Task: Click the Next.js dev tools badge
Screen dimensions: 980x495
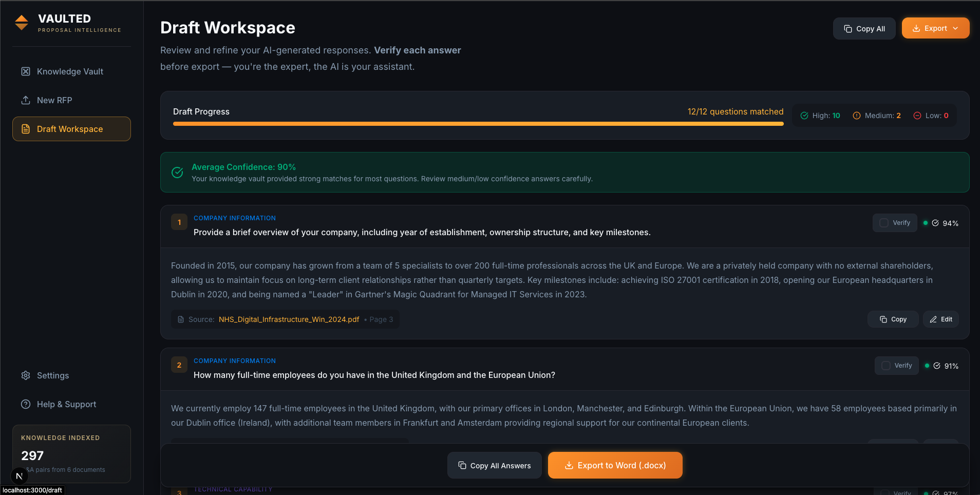Action: [19, 476]
